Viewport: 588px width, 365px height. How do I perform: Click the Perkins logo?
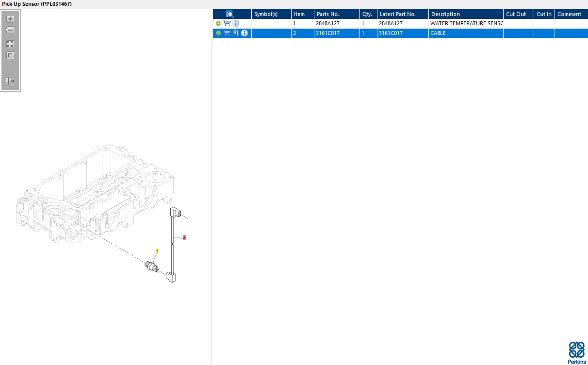(x=577, y=352)
